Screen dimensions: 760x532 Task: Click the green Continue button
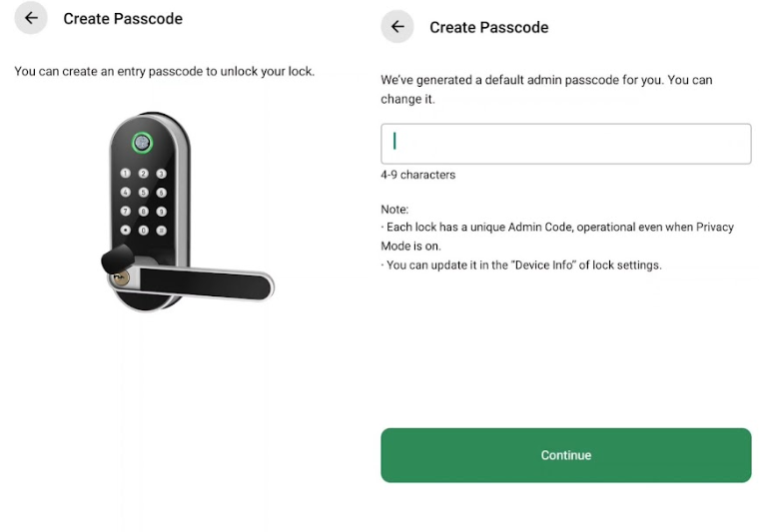566,455
